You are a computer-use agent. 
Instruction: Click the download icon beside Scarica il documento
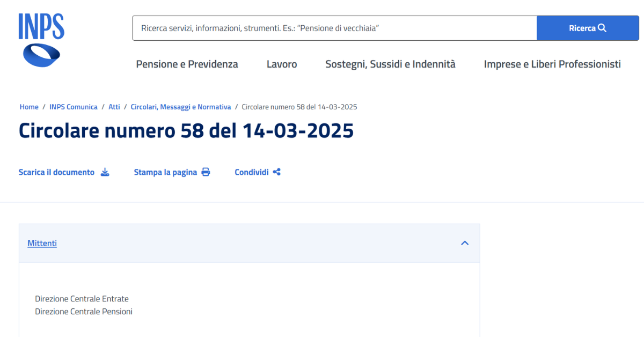tap(105, 172)
